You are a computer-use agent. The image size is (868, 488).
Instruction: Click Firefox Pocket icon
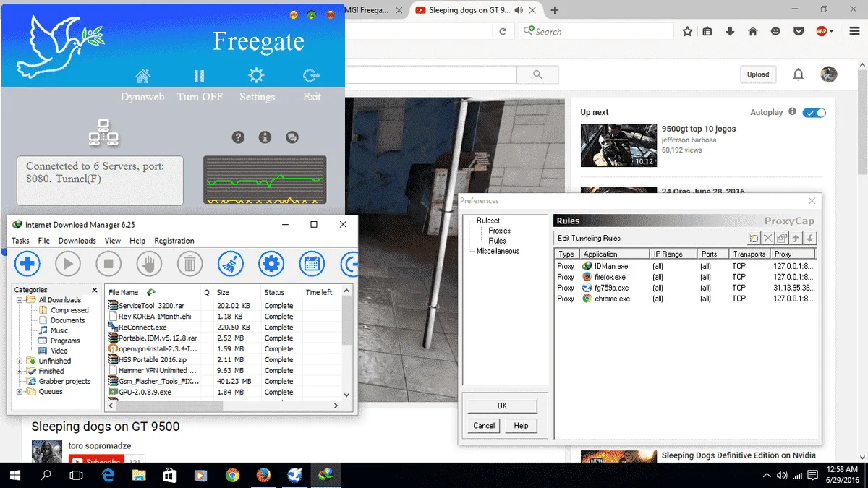click(x=799, y=31)
